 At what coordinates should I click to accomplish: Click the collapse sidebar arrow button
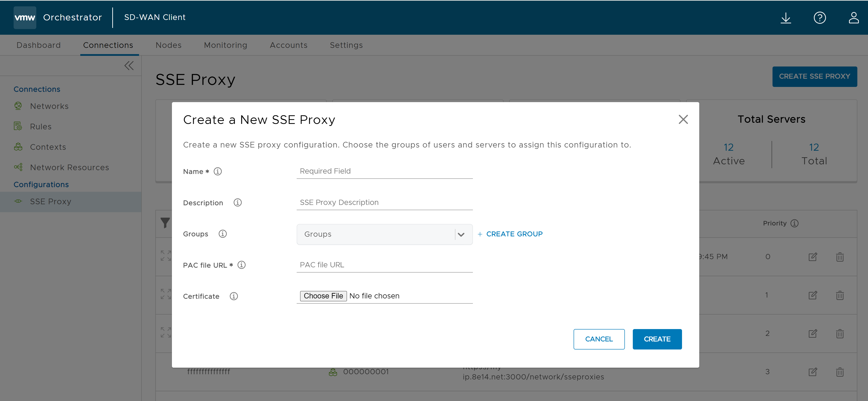[130, 65]
